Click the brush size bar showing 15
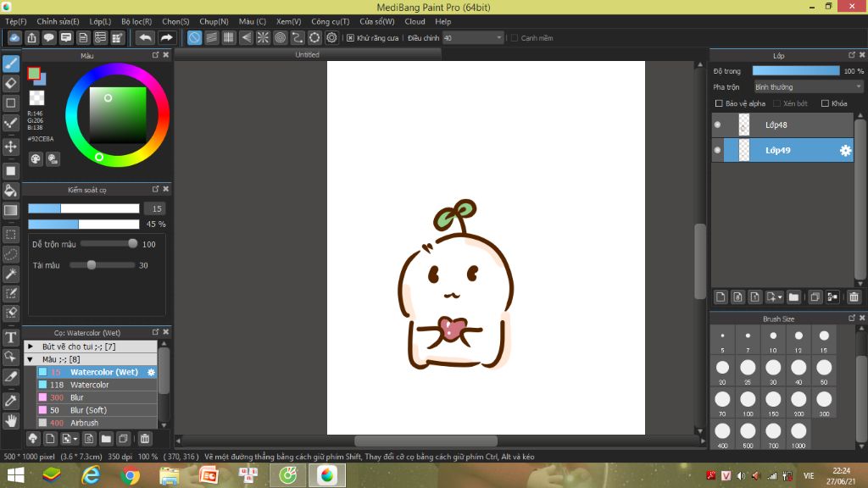 click(84, 208)
